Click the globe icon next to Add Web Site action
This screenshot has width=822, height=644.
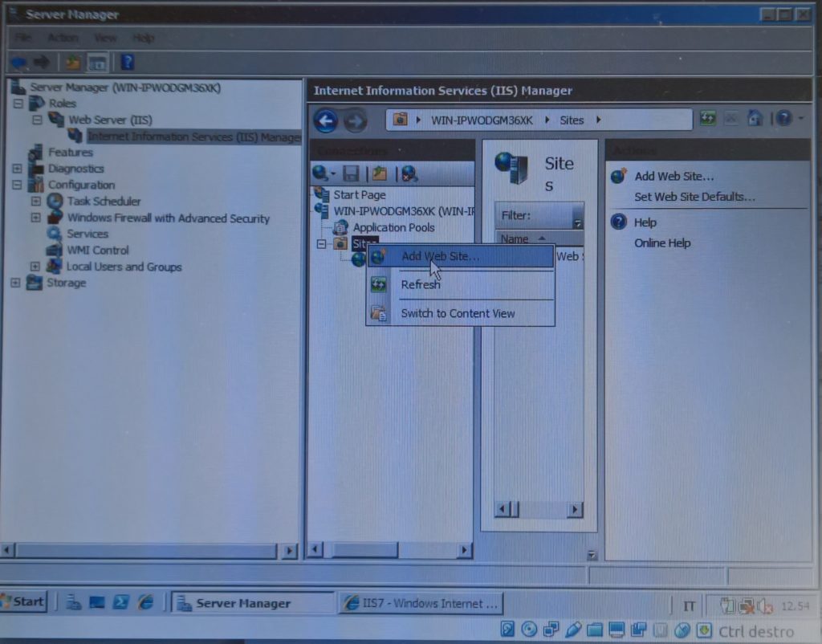pyautogui.click(x=619, y=176)
